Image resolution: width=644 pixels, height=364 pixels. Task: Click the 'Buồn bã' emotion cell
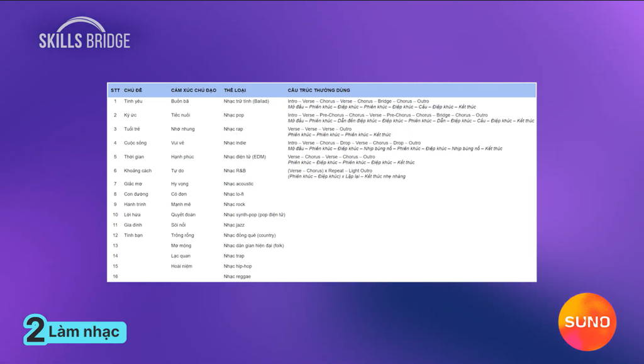(180, 101)
